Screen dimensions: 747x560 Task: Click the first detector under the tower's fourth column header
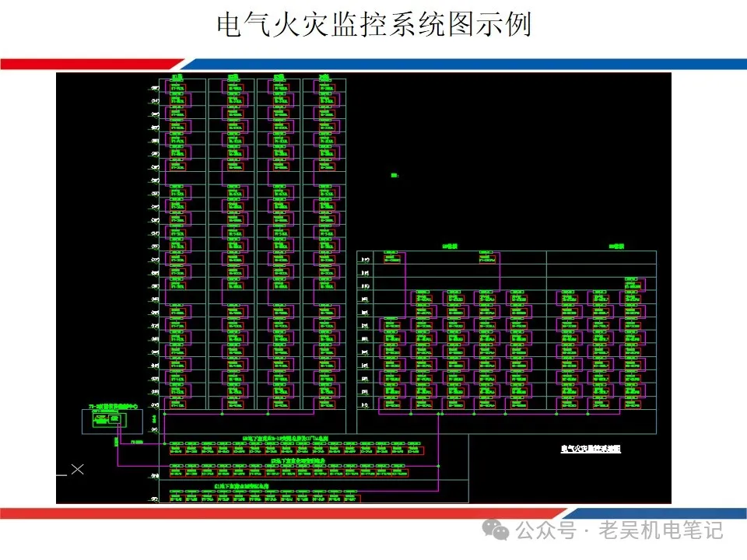pyautogui.click(x=324, y=86)
